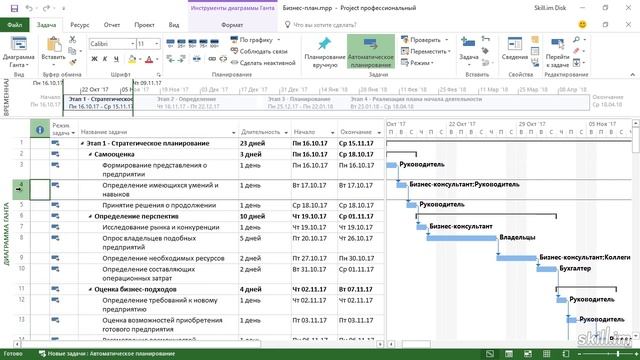Cut selection with the scissors icon
Screen dimensions: 640x360
coord(73,40)
